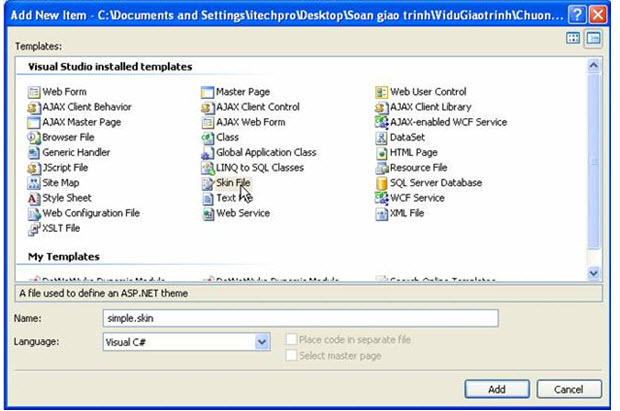Toggle Place code in separate file checkbox
This screenshot has width=620, height=411.
pos(292,340)
